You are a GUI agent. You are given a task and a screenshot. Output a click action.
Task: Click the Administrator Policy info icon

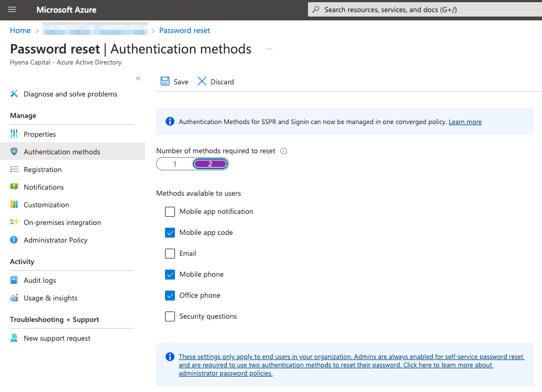14,240
